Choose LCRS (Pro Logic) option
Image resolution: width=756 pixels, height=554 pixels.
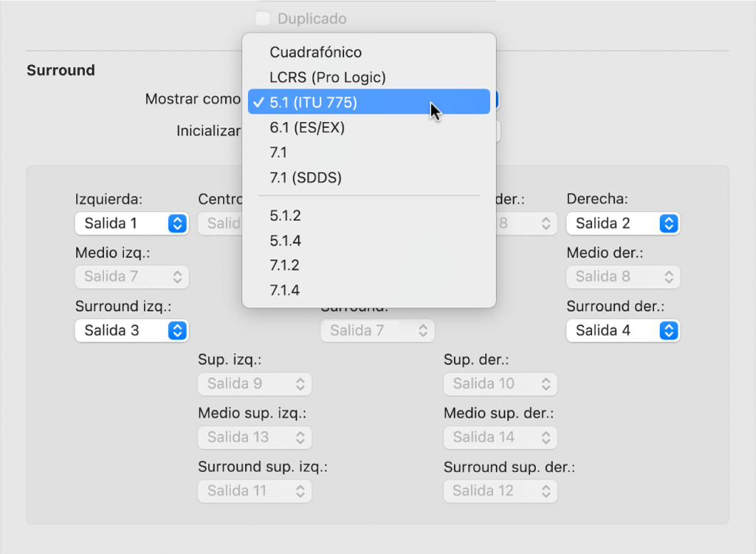click(327, 77)
